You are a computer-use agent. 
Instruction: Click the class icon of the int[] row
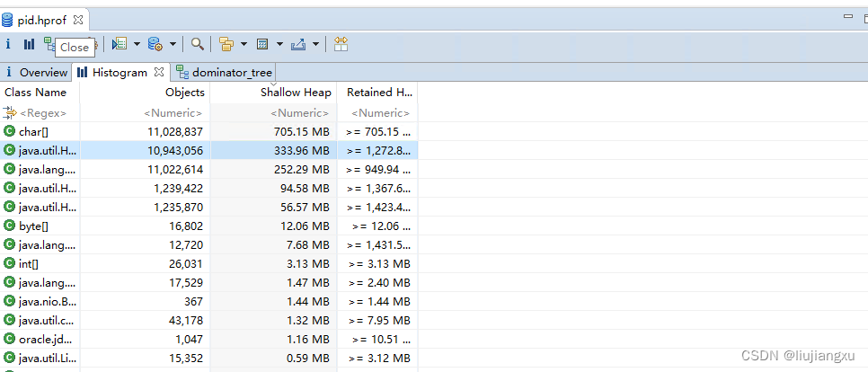click(9, 263)
